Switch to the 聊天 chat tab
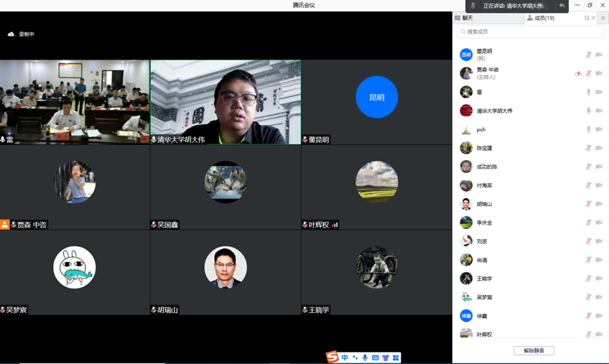This screenshot has height=364, width=609. click(464, 18)
